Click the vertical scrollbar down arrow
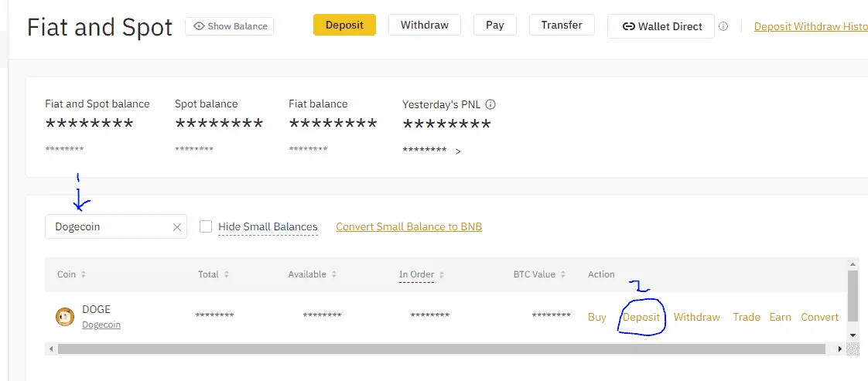Image resolution: width=868 pixels, height=381 pixels. coord(853,335)
